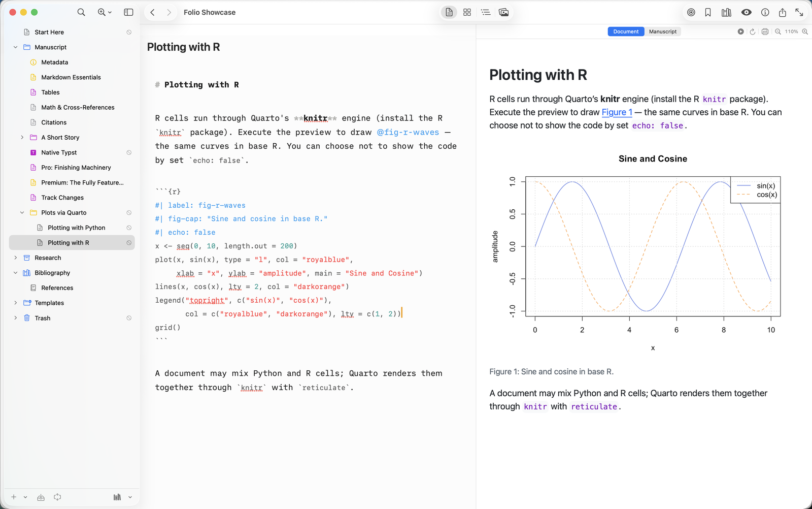The height and width of the screenshot is (509, 812).
Task: Open the inspector info icon
Action: tap(765, 12)
